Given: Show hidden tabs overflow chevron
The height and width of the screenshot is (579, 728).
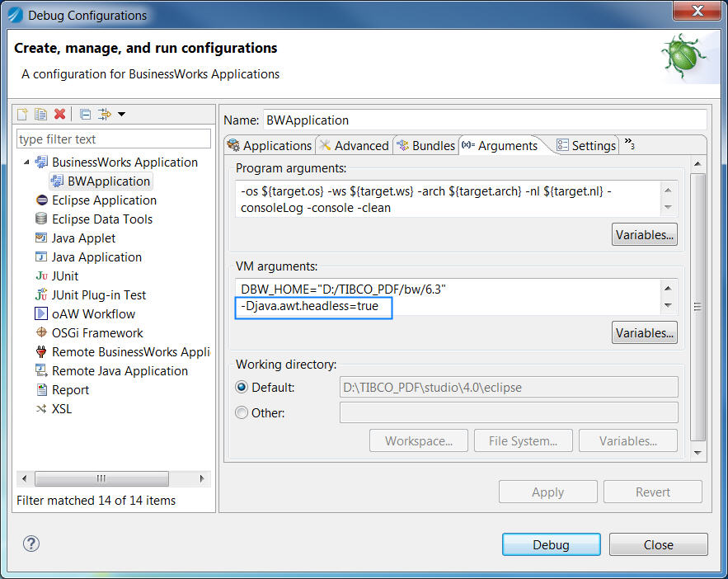Looking at the screenshot, I should 629,144.
